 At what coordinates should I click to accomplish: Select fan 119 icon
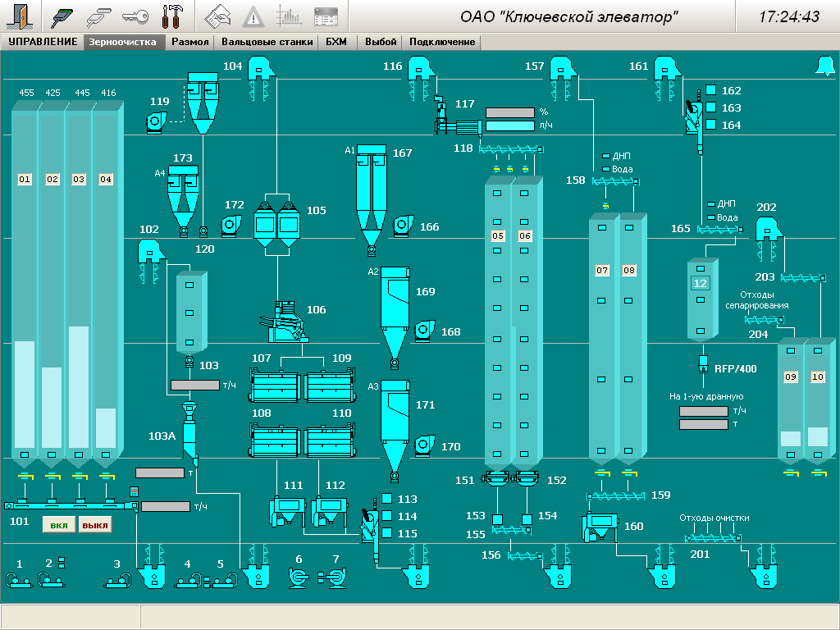click(x=156, y=121)
